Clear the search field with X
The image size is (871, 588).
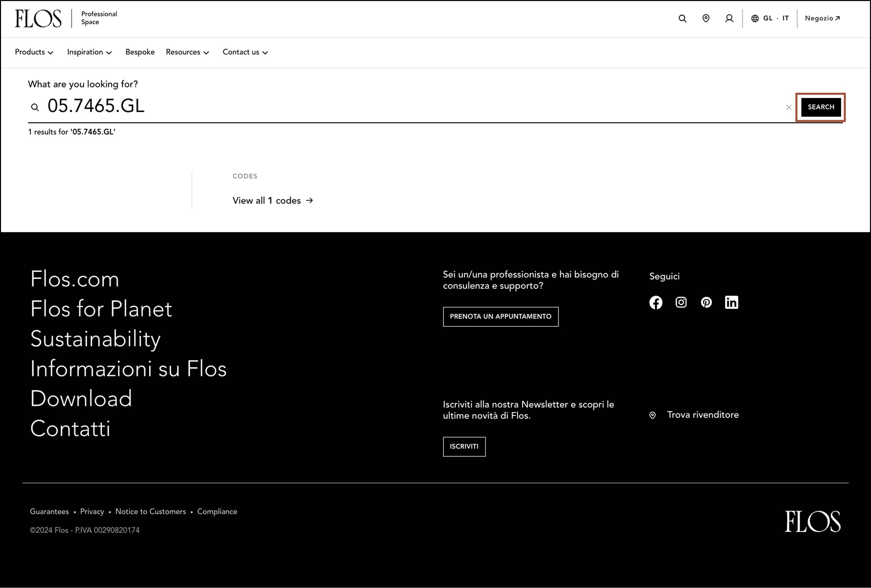click(x=789, y=107)
